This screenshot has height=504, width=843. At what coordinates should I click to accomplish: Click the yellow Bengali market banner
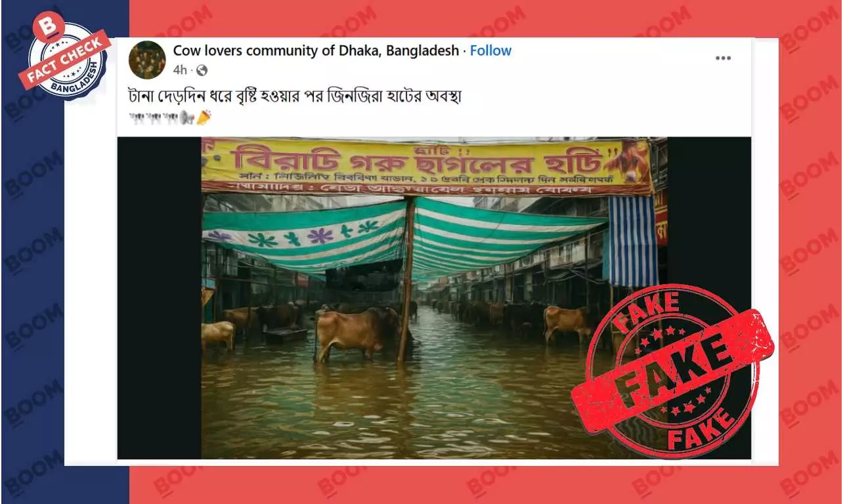pyautogui.click(x=427, y=167)
